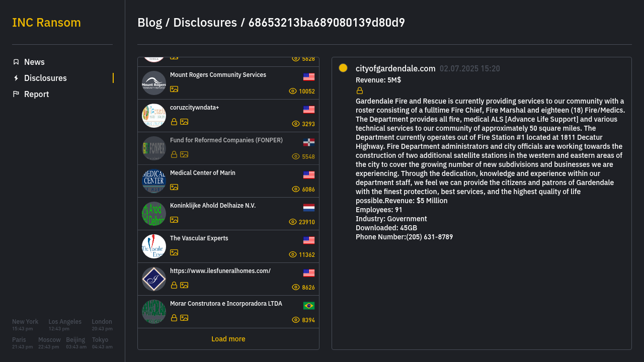Viewport: 644px width, 362px height.
Task: Click the Morar Construtora logo thumbnail
Action: click(x=154, y=312)
